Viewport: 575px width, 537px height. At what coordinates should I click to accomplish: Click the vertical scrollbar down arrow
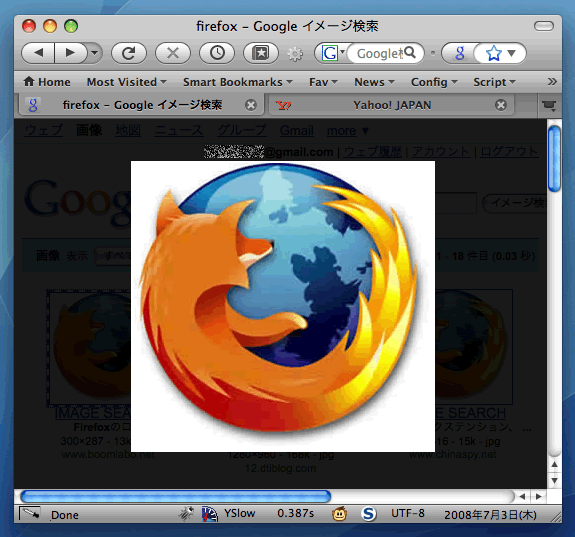point(554,481)
